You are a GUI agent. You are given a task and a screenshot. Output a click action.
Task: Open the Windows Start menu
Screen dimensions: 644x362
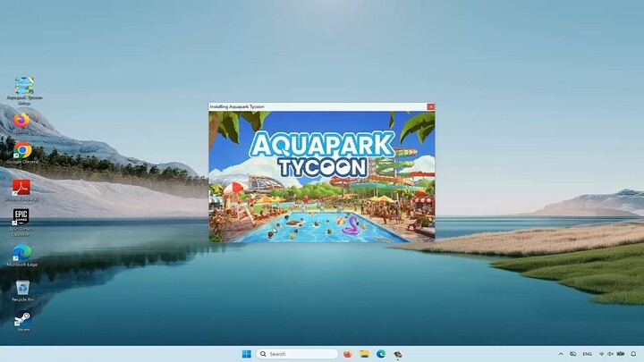(x=247, y=354)
